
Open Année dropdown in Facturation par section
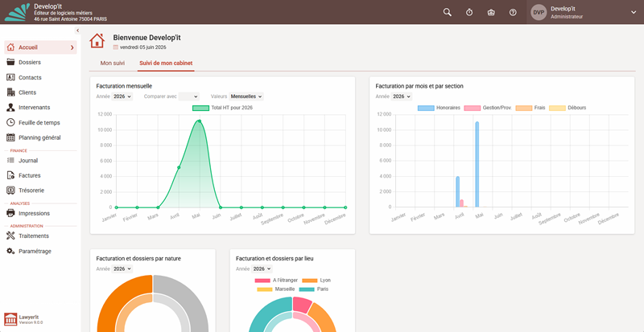pos(401,96)
